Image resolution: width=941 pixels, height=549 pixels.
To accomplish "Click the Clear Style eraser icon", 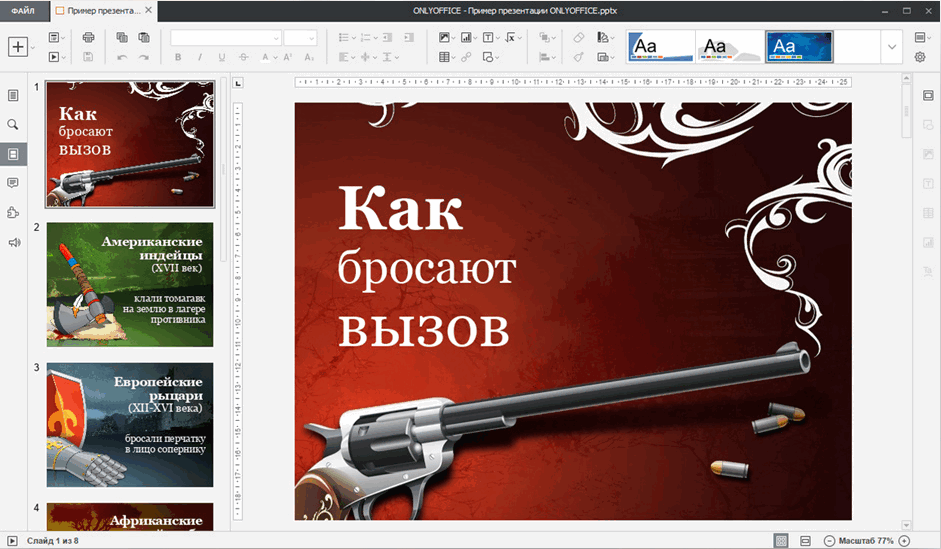I will click(x=579, y=38).
